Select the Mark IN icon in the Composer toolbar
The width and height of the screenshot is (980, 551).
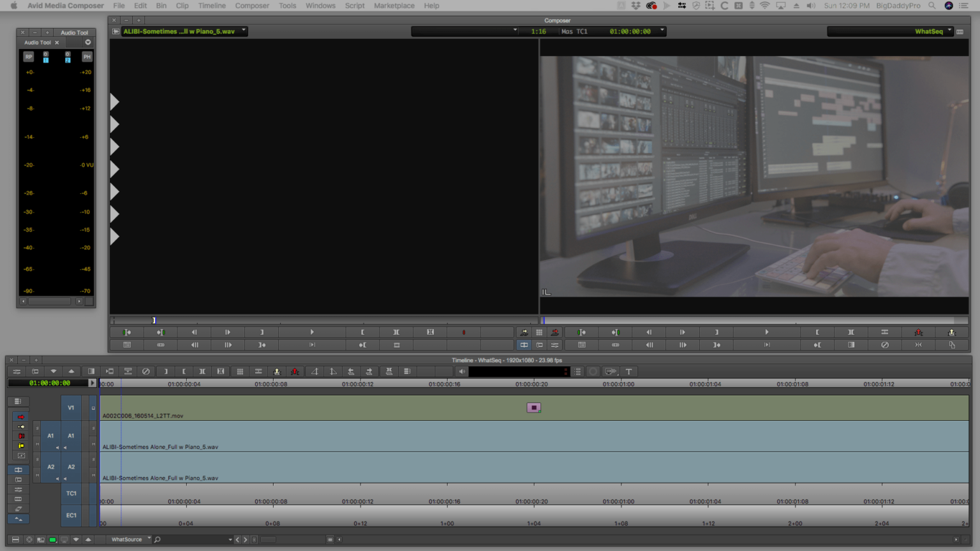(x=363, y=332)
